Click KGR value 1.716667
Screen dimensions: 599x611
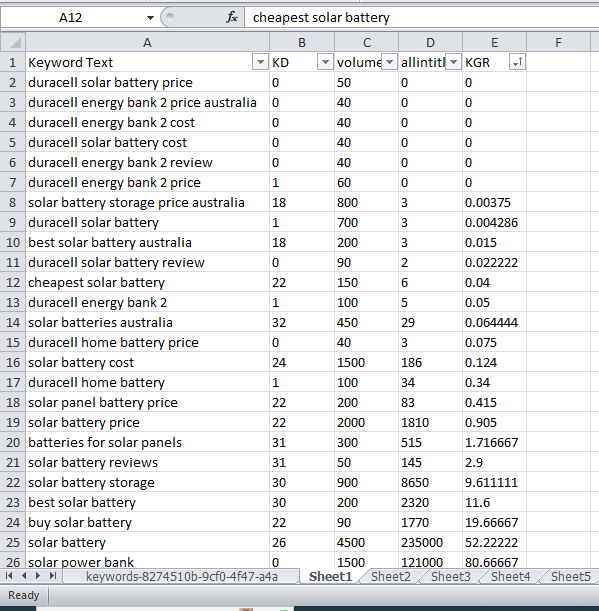pos(494,442)
